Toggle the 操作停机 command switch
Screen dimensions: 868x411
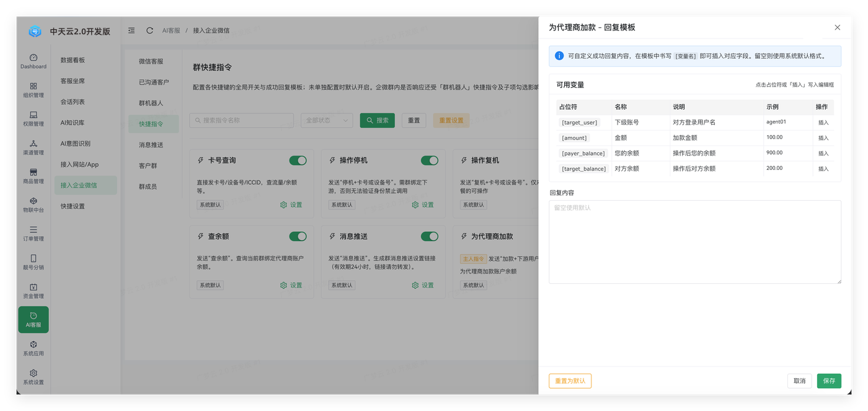(x=430, y=161)
